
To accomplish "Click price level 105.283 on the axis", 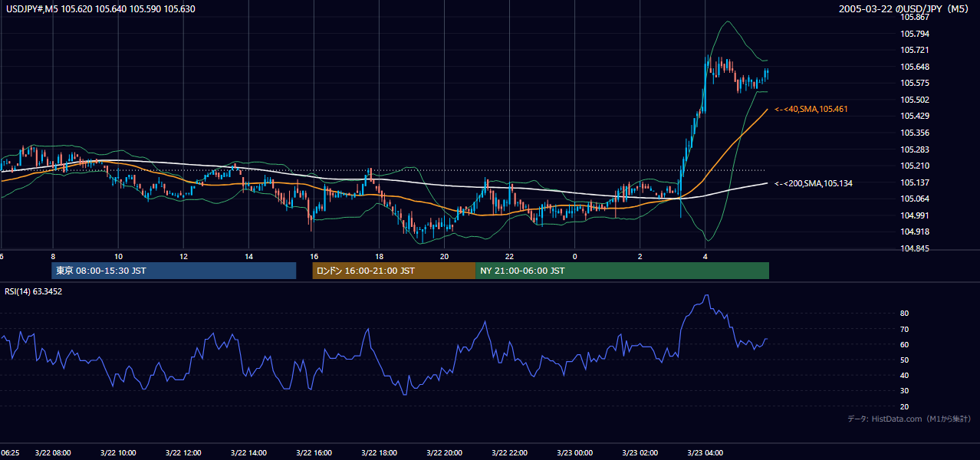I will (x=913, y=149).
